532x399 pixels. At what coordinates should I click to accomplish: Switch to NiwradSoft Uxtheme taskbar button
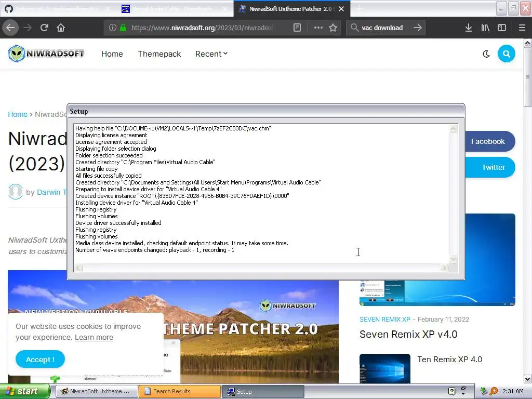tap(97, 391)
